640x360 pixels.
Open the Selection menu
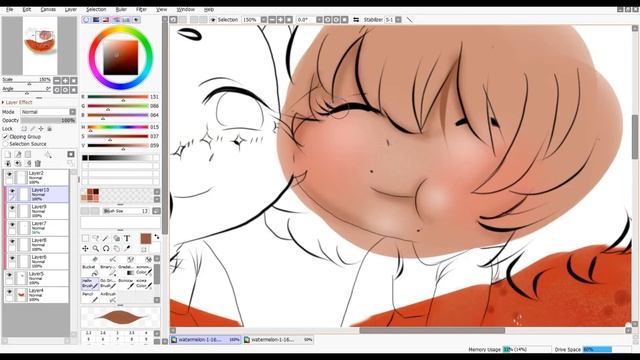(x=96, y=9)
